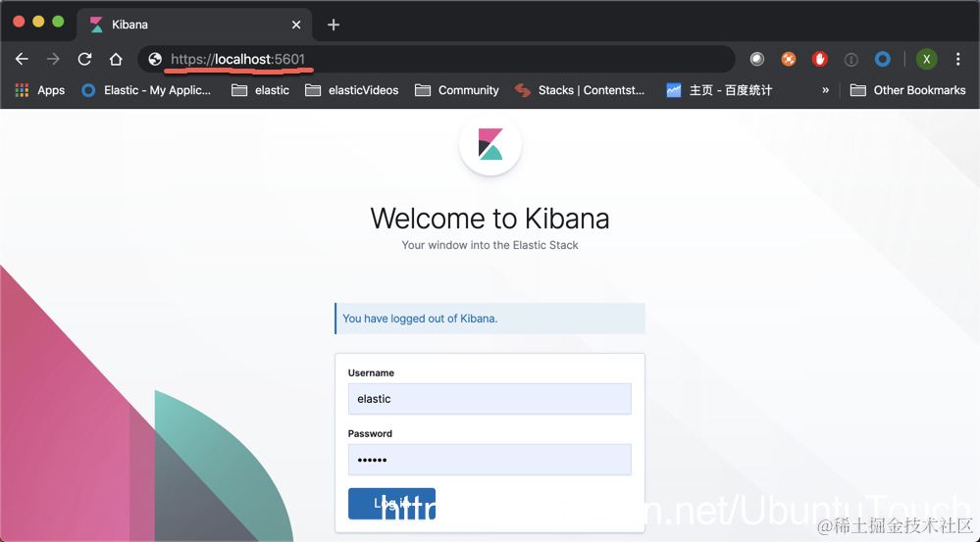Open Elastic - My Applic... bookmark

pos(146,90)
